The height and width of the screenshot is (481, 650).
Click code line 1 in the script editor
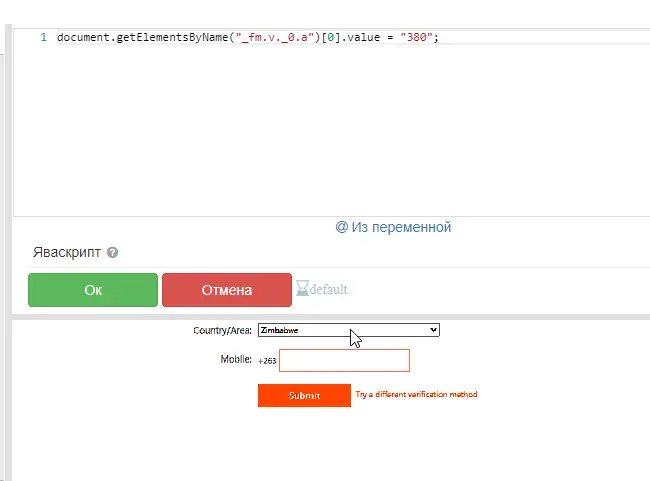[x=248, y=37]
